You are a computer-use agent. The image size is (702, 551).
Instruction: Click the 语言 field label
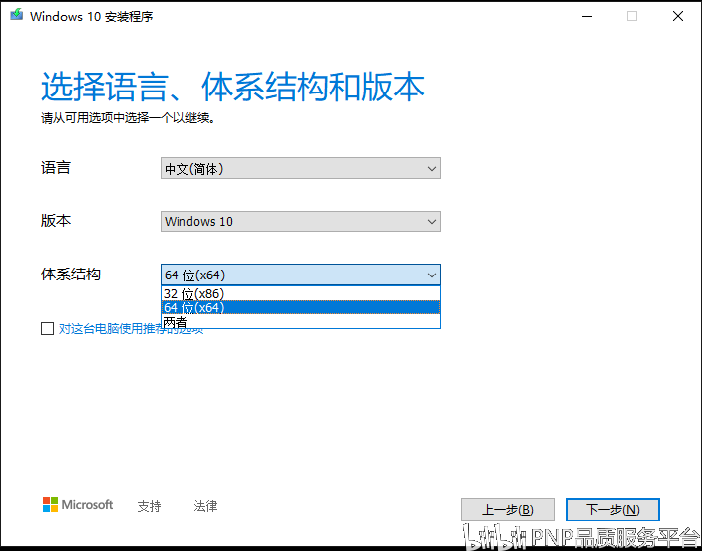56,167
